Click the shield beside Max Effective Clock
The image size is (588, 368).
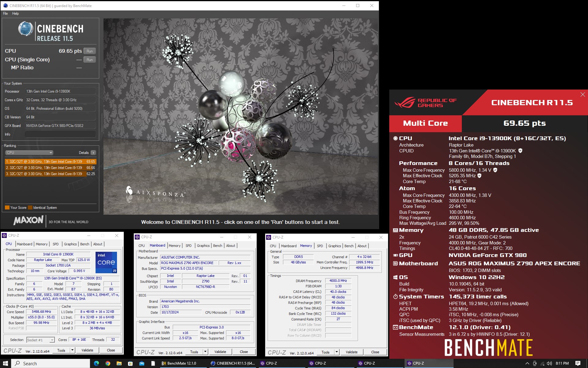coord(480,176)
